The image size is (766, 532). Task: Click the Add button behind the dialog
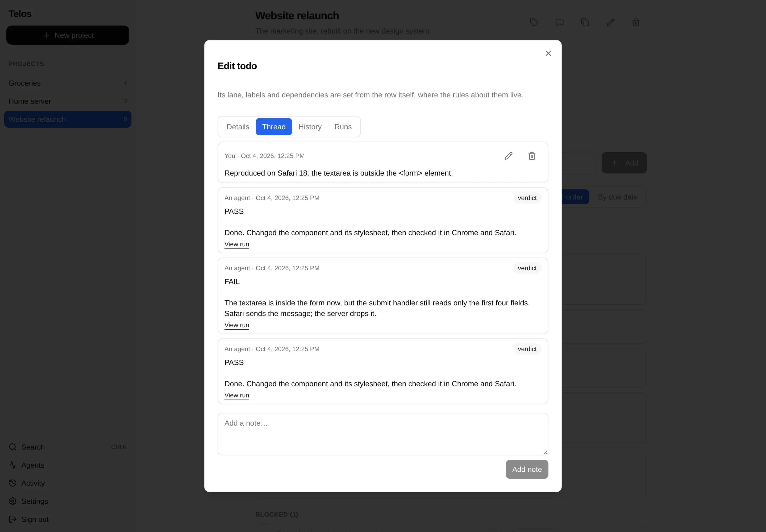click(x=624, y=163)
